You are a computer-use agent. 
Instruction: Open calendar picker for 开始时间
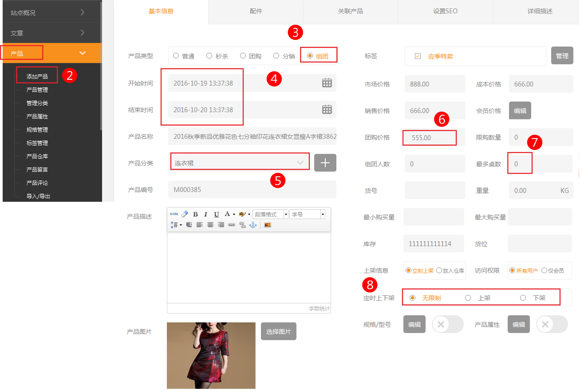[327, 83]
